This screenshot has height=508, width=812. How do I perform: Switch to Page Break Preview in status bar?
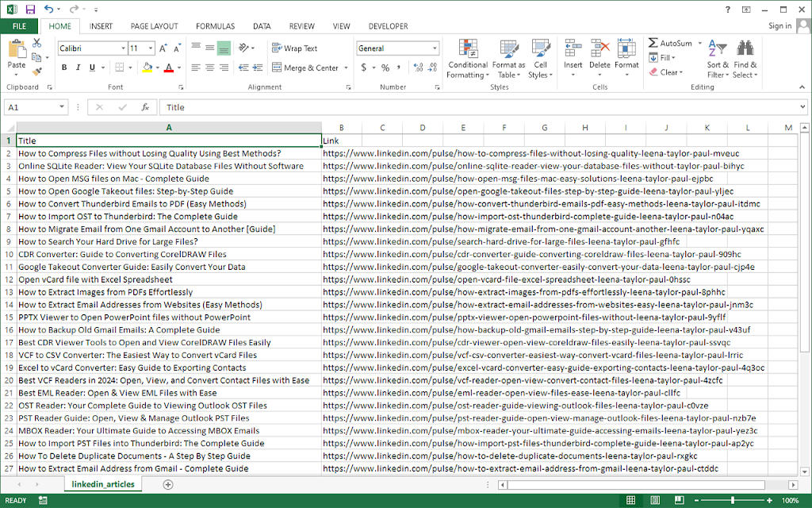coord(679,500)
